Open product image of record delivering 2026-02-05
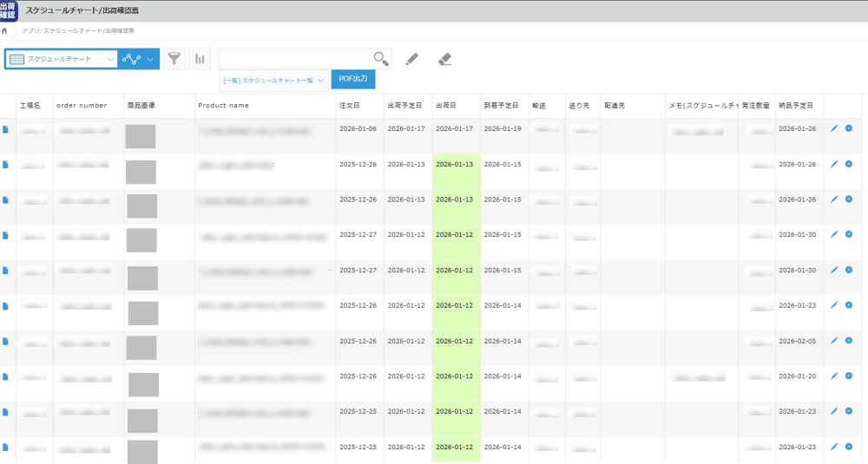This screenshot has width=868, height=464. (x=141, y=348)
